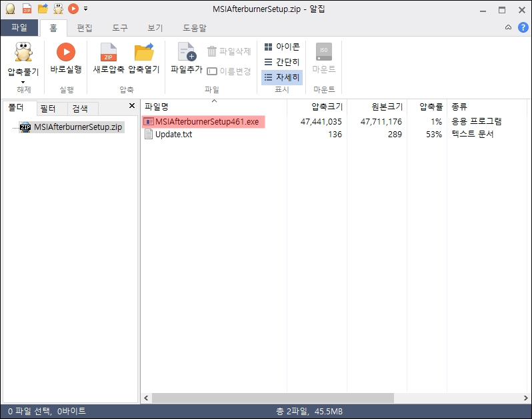Click the 파일삭제 delete file button
Image resolution: width=532 pixels, height=419 pixels.
point(229,51)
